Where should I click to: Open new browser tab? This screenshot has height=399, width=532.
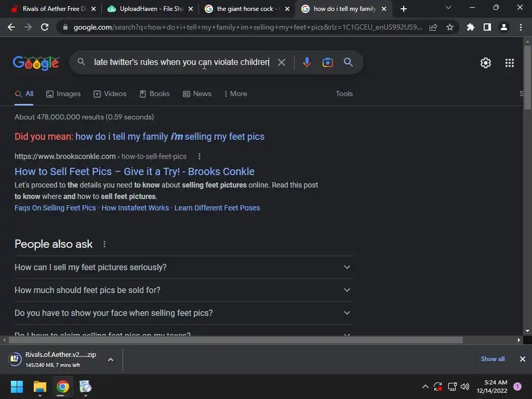click(403, 9)
